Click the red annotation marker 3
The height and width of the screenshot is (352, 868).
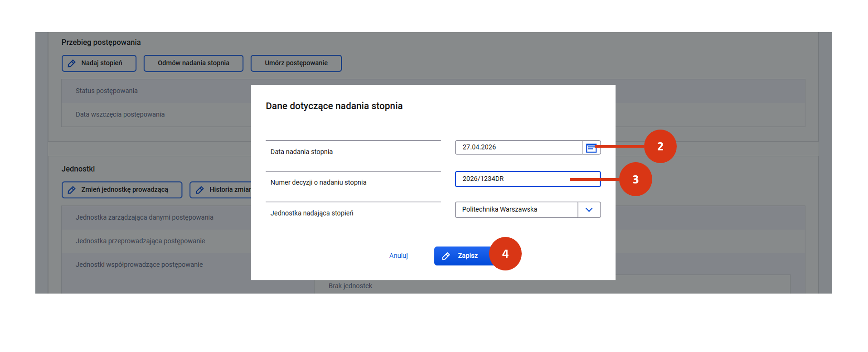[635, 179]
